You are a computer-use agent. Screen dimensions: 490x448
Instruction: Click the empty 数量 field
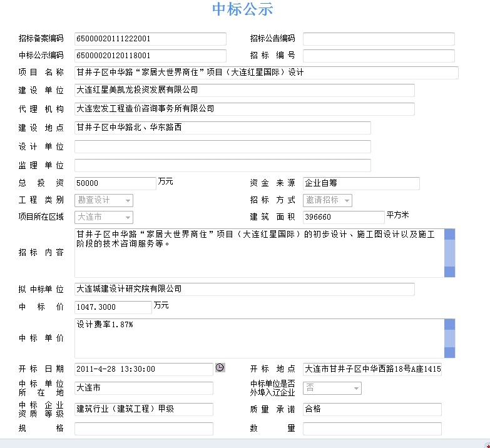click(x=372, y=429)
